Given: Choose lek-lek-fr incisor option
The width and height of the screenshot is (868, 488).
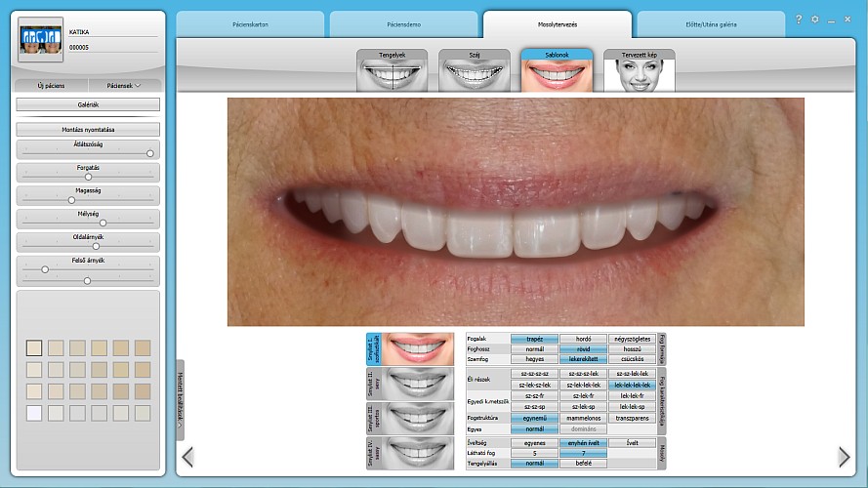Looking at the screenshot, I should pyautogui.click(x=632, y=396).
